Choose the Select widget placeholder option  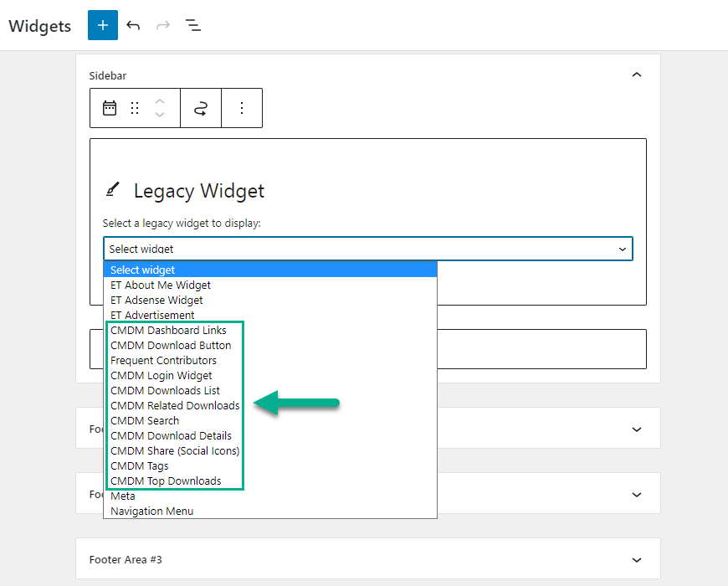tap(270, 270)
